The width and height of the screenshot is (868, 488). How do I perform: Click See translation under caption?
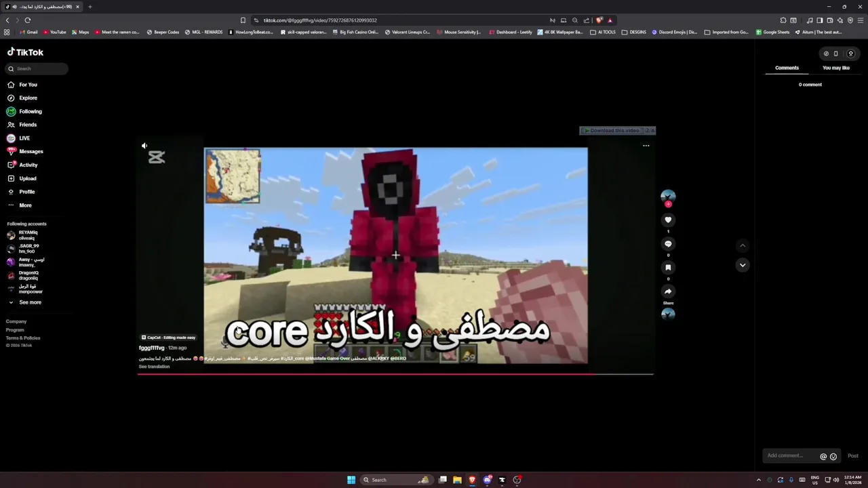(x=154, y=367)
